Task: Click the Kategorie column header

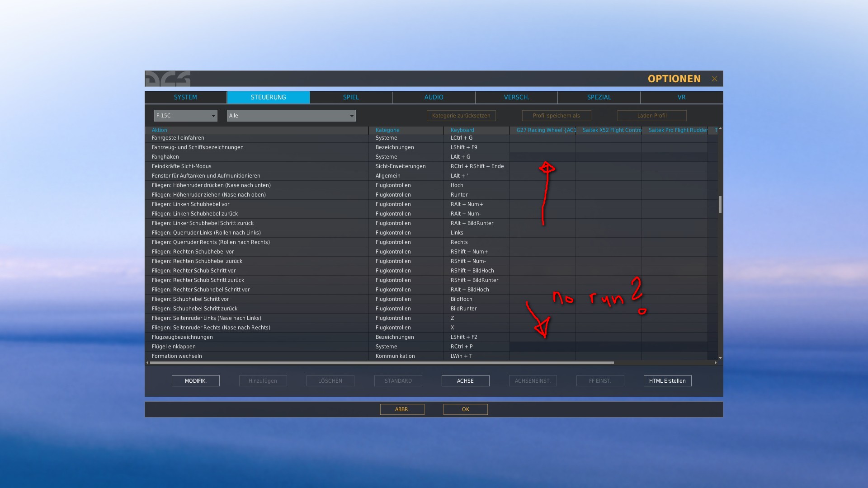Action: (406, 130)
